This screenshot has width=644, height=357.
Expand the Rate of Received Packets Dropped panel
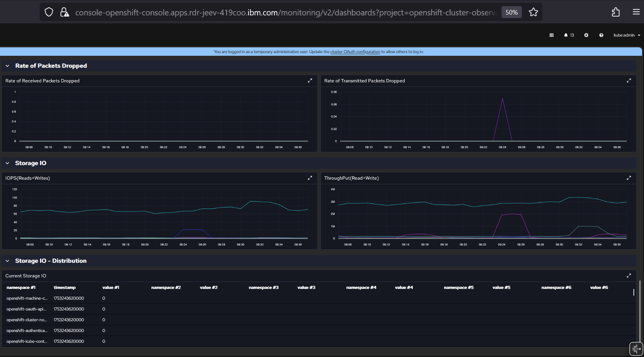pyautogui.click(x=310, y=81)
